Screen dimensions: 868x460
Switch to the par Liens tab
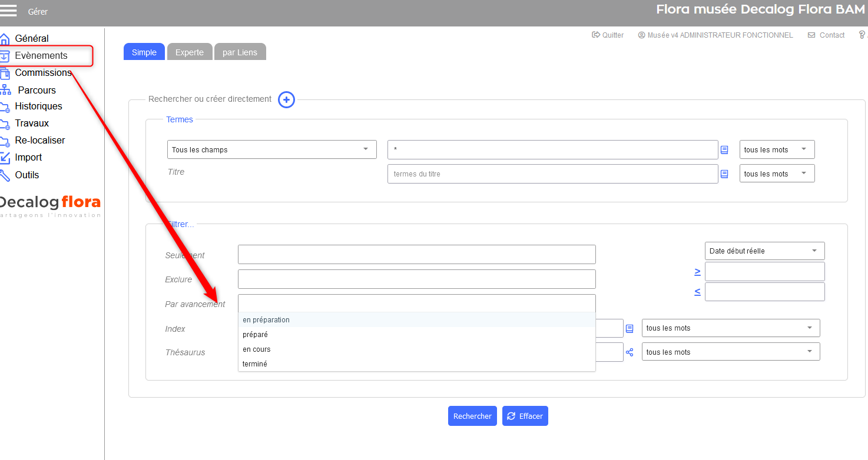point(240,52)
